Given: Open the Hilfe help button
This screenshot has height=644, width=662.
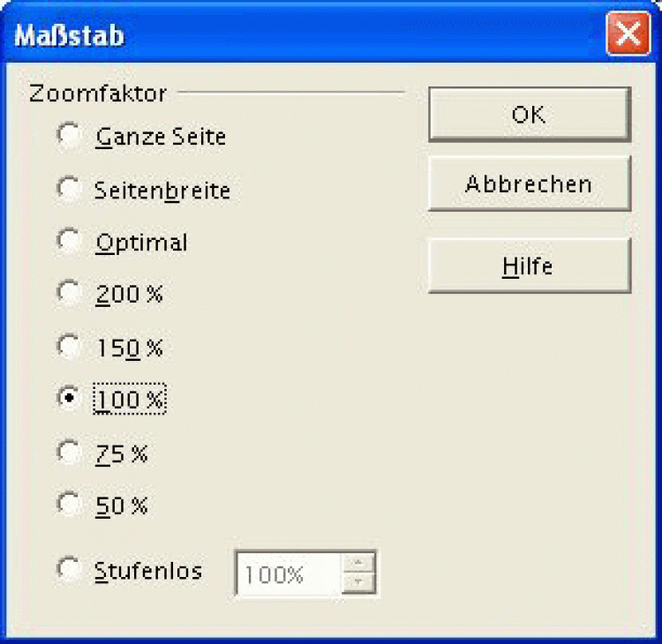Looking at the screenshot, I should (528, 266).
